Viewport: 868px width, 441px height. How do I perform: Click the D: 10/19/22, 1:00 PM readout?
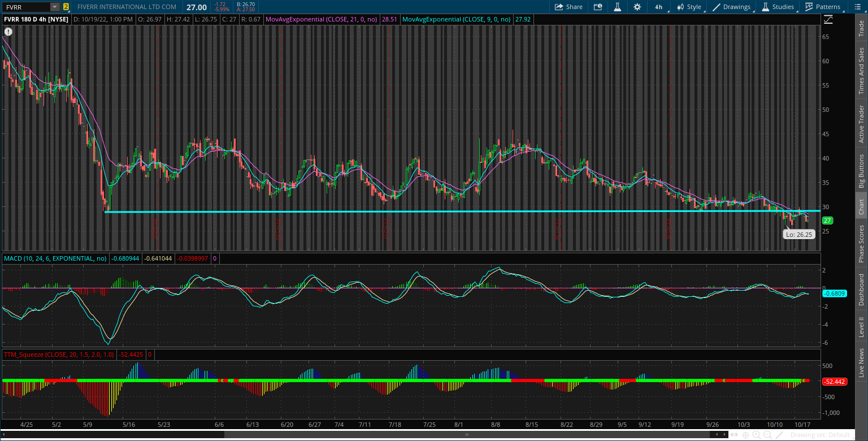point(103,19)
